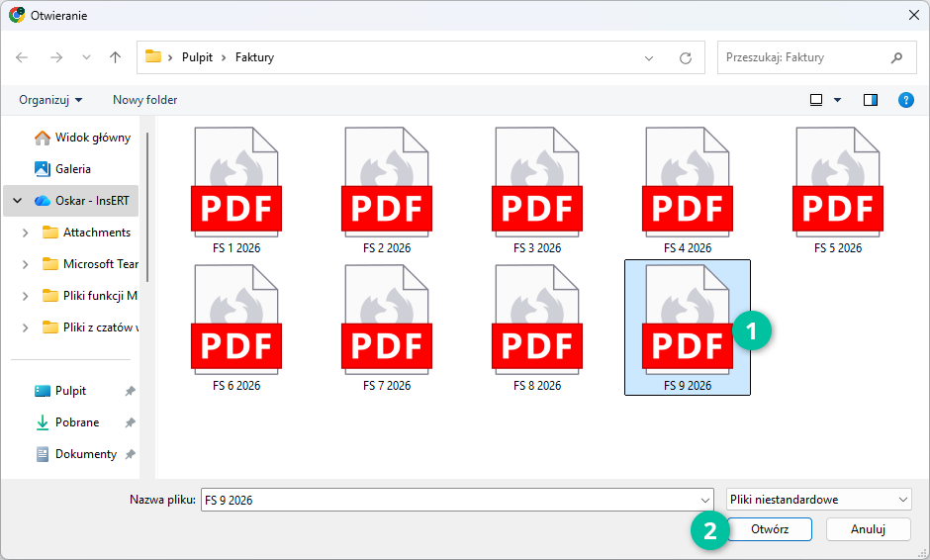The width and height of the screenshot is (930, 560).
Task: Open the view options dropdown arrow
Action: 837,100
